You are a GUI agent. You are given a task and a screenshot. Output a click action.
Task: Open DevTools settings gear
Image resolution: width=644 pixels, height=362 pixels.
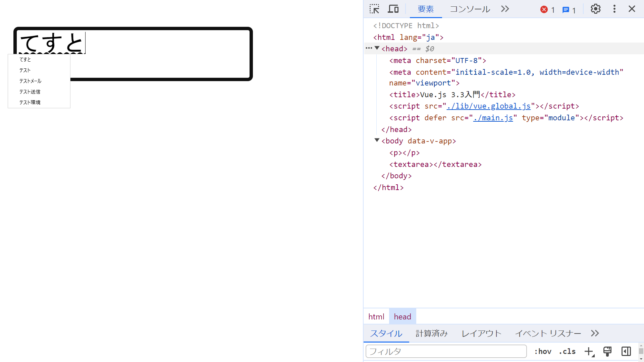pos(595,9)
